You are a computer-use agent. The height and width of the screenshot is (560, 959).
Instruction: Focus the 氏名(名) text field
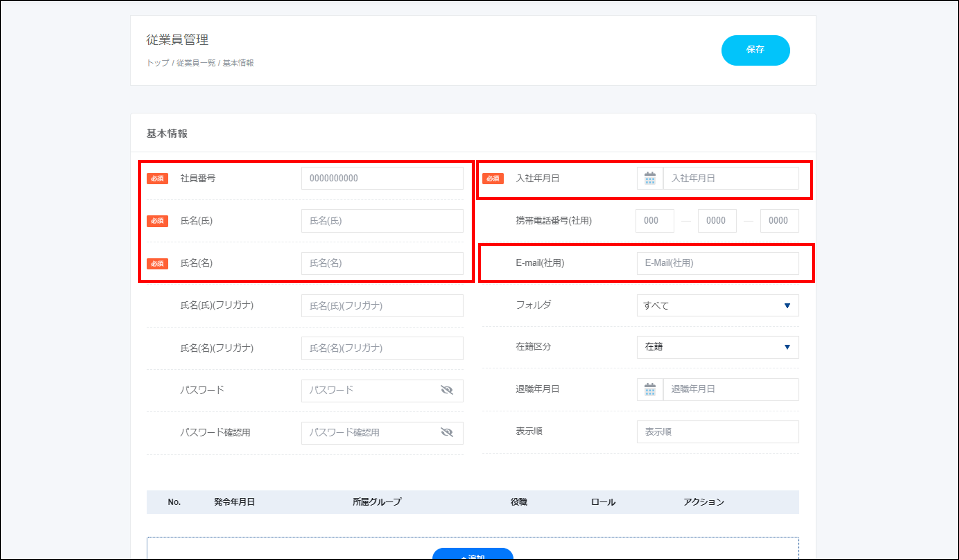tap(382, 263)
